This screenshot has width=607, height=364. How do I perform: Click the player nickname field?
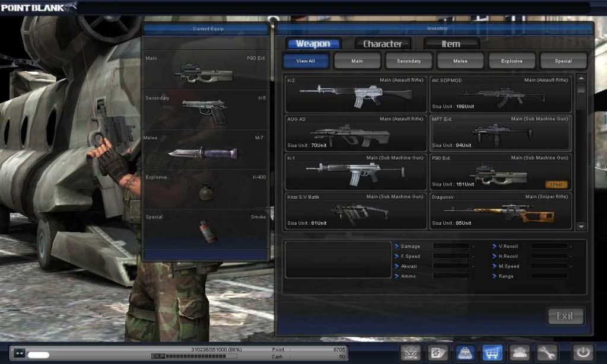point(39,355)
